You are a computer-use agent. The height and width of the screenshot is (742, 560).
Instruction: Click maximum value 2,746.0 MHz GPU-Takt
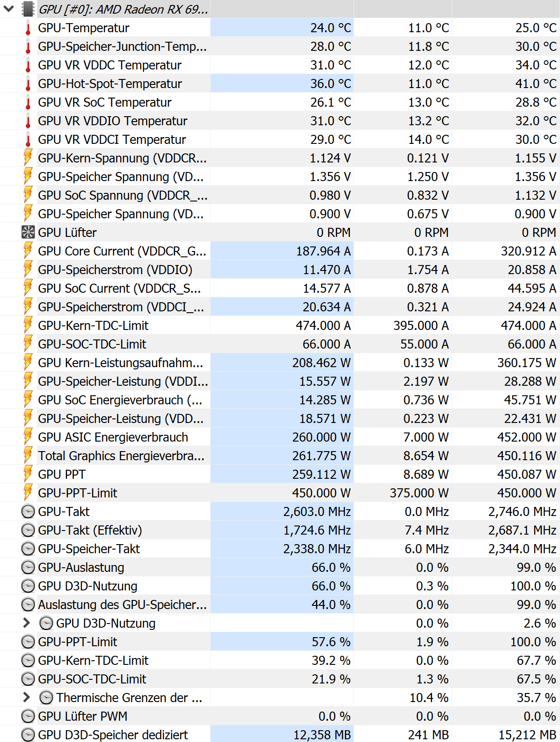522,511
